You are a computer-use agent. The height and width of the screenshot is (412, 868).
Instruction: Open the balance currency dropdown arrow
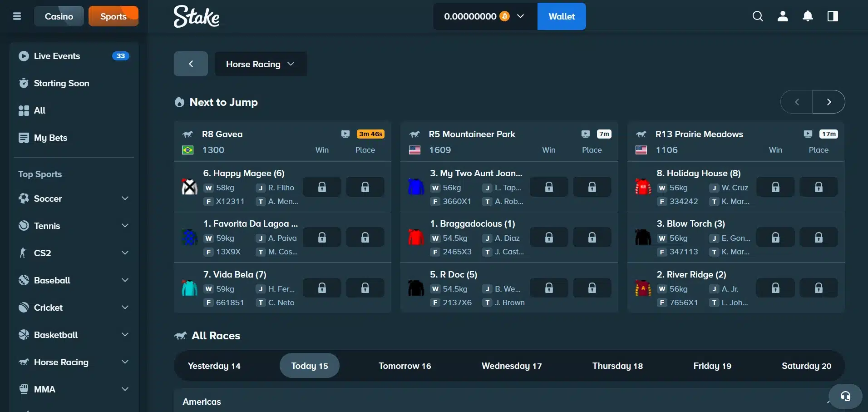pyautogui.click(x=521, y=16)
